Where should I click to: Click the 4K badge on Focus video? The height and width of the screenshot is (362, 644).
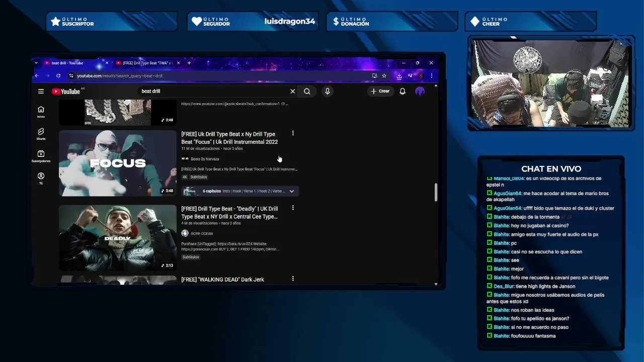185,177
